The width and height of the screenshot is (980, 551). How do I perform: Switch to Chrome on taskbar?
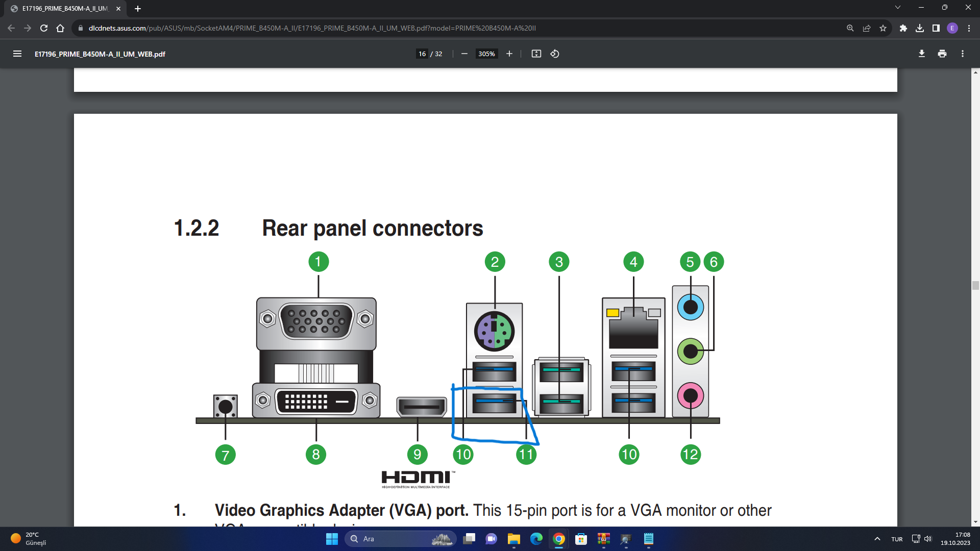pos(559,539)
